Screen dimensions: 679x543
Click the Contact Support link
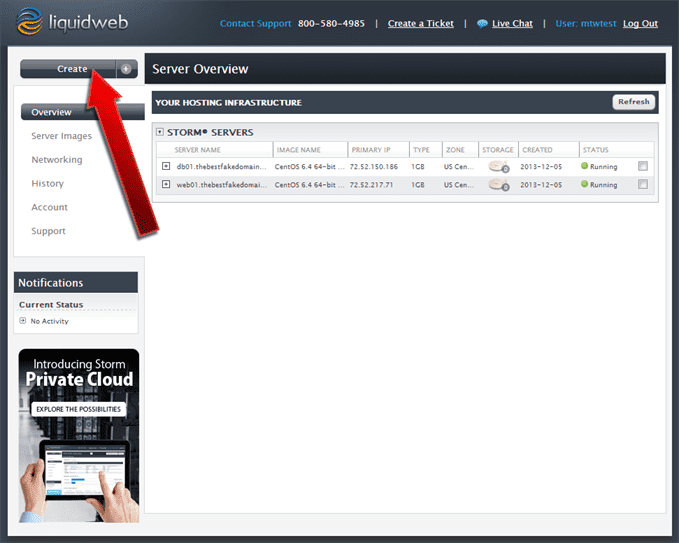pyautogui.click(x=255, y=24)
